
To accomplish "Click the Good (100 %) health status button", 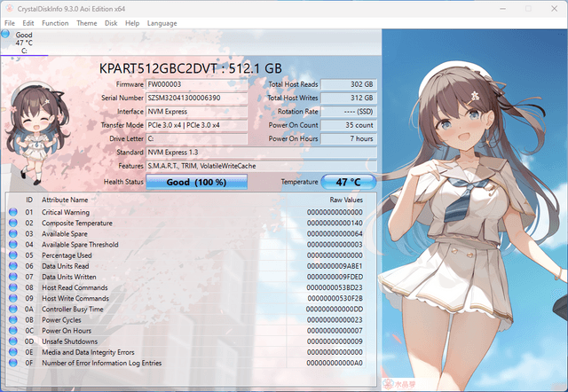I will (197, 182).
